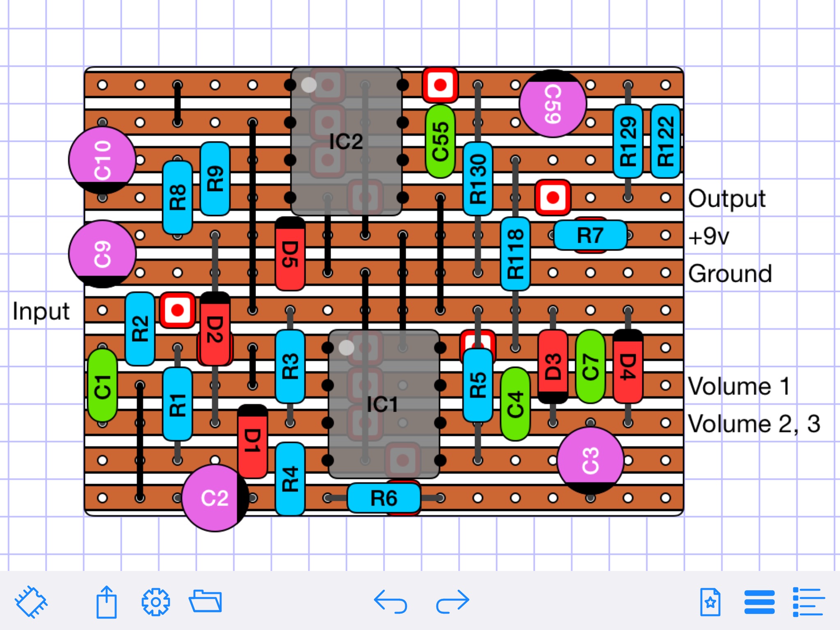Select capacitor C59
This screenshot has height=630, width=840.
(x=553, y=103)
